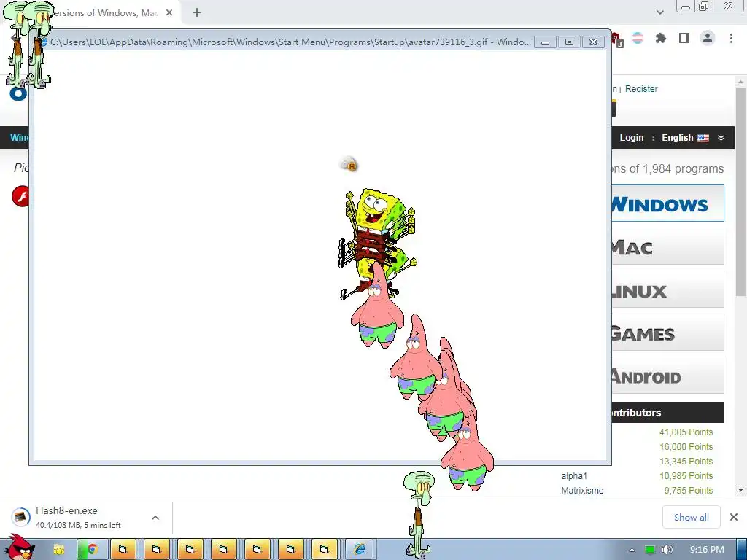
Task: Click contributor alpha1
Action: click(x=574, y=476)
